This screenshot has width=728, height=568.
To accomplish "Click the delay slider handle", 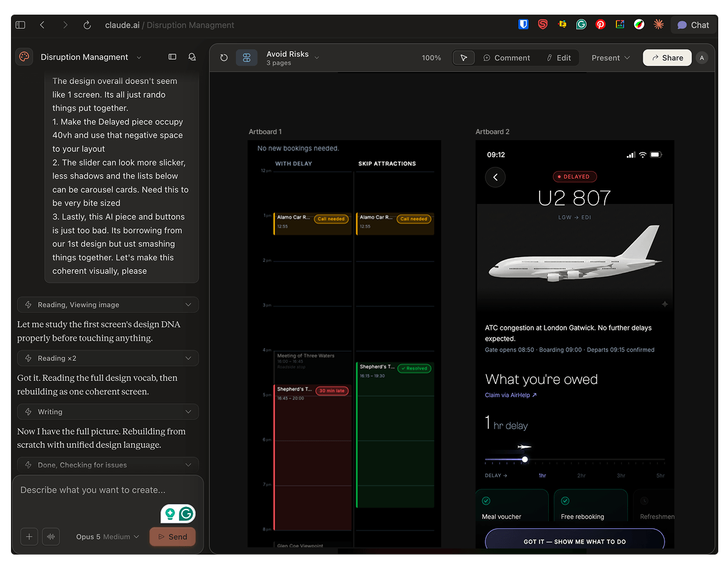I will pos(524,459).
